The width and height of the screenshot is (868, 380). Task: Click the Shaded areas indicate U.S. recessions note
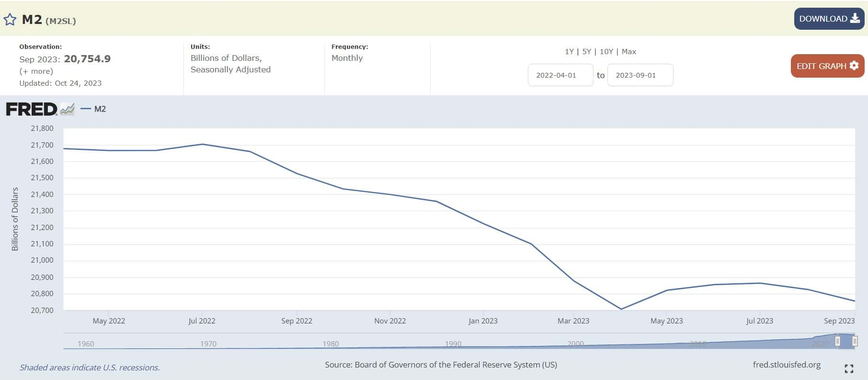90,368
